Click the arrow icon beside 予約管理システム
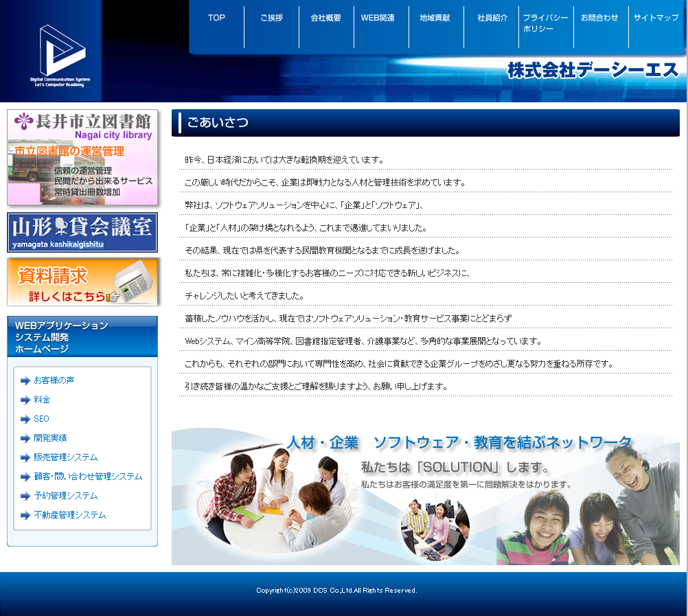688x616 pixels. [x=25, y=496]
